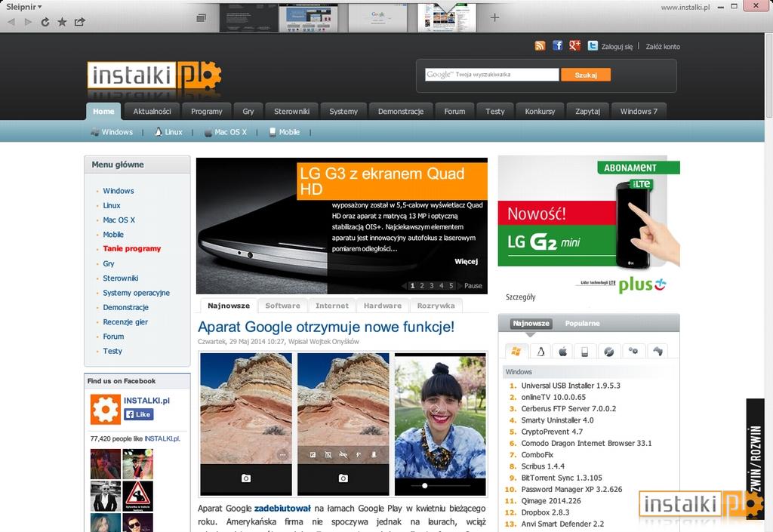Go forward with the browser forward arrow
The height and width of the screenshot is (532, 773).
28,22
